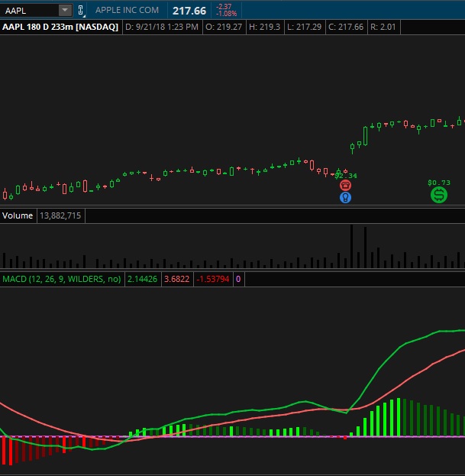Click the low price L: 217.29
The height and width of the screenshot is (476, 465).
pyautogui.click(x=304, y=27)
